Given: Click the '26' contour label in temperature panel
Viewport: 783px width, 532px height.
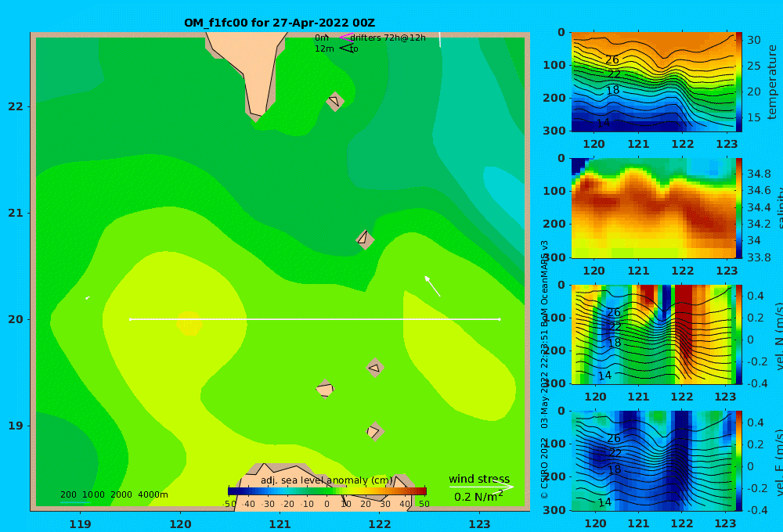Looking at the screenshot, I should click(612, 60).
